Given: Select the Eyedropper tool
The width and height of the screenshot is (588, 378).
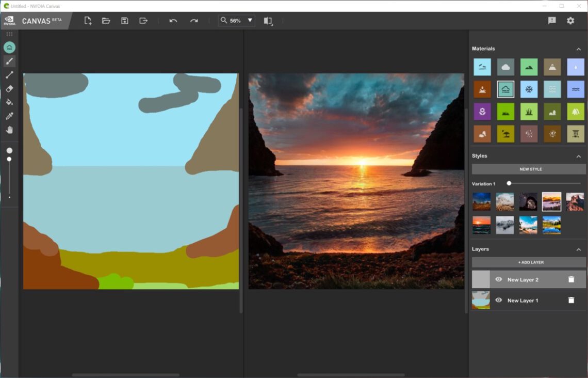Looking at the screenshot, I should (x=9, y=116).
